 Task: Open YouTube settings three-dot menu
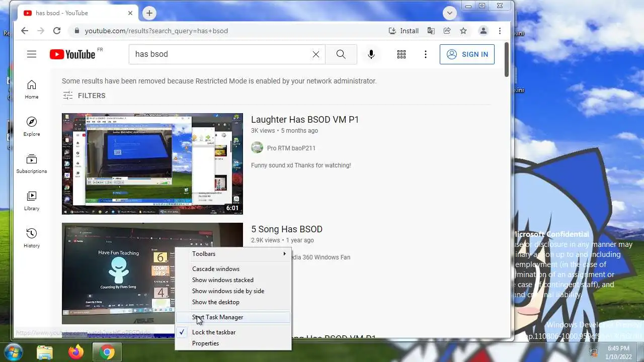click(x=426, y=54)
